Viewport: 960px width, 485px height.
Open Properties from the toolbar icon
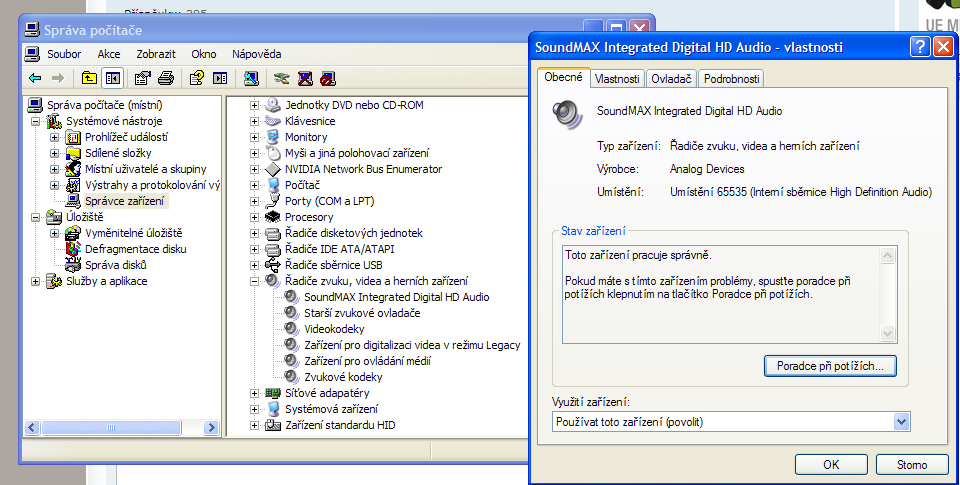143,78
